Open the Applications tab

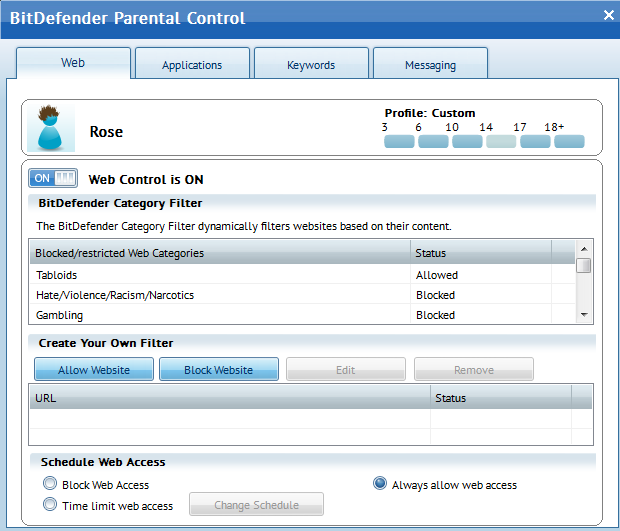[192, 65]
